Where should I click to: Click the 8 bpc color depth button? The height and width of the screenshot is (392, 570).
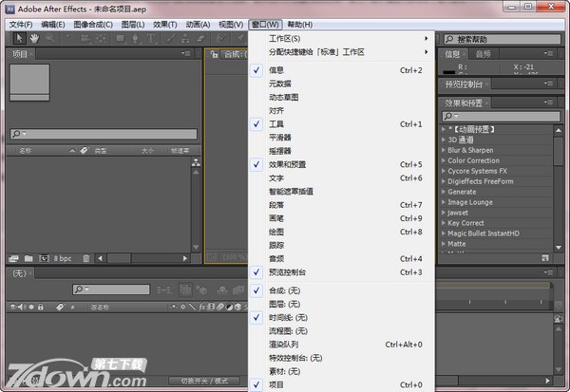(x=63, y=257)
